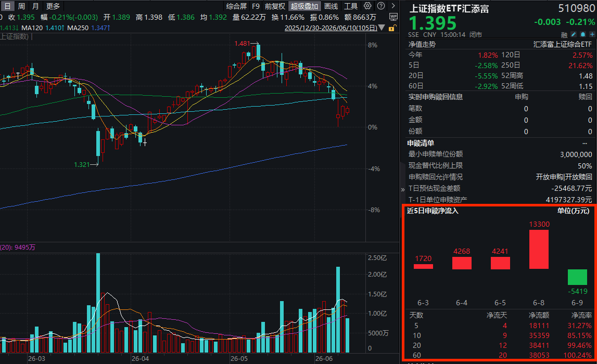Open the 申赎清单 more options ellipsis
Viewport: 597px width, 364px height.
(585, 144)
